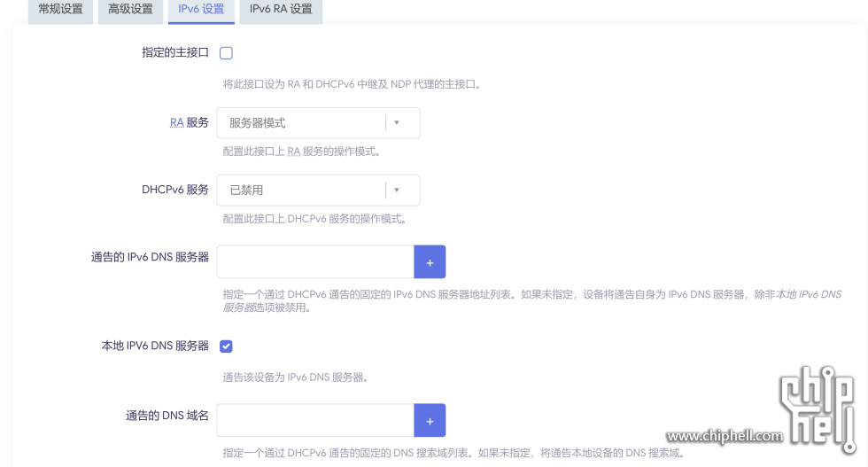Go to the IPv6 RA 设置 tab
The image size is (868, 467).
tap(281, 10)
